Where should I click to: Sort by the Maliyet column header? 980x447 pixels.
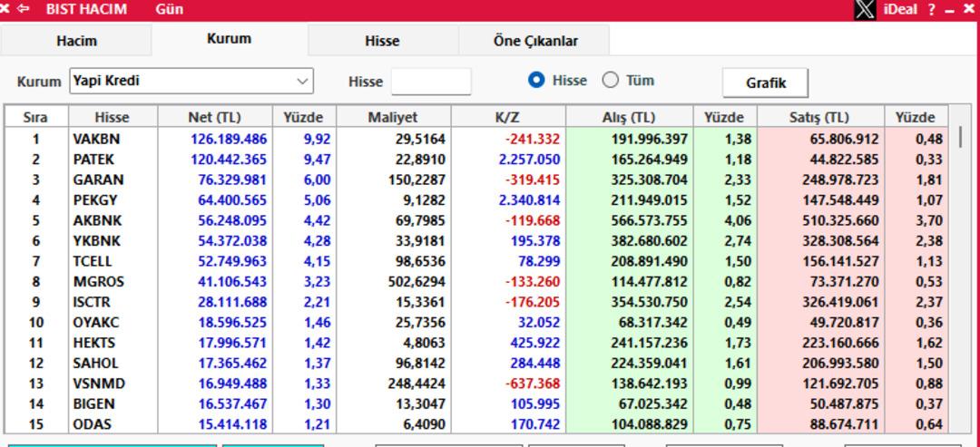[x=393, y=117]
